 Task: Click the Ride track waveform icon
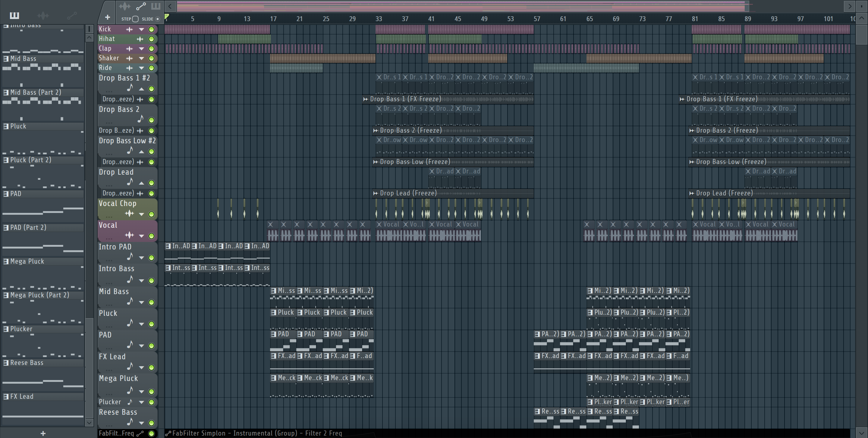point(129,68)
